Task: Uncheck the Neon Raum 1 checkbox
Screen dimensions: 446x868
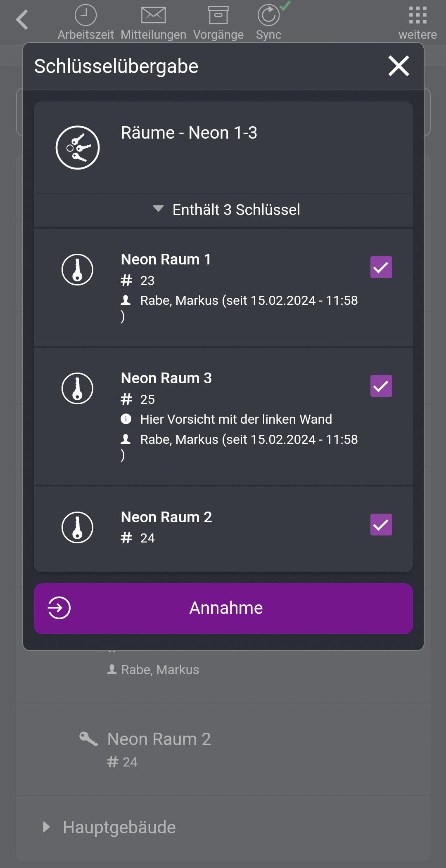Action: (381, 267)
